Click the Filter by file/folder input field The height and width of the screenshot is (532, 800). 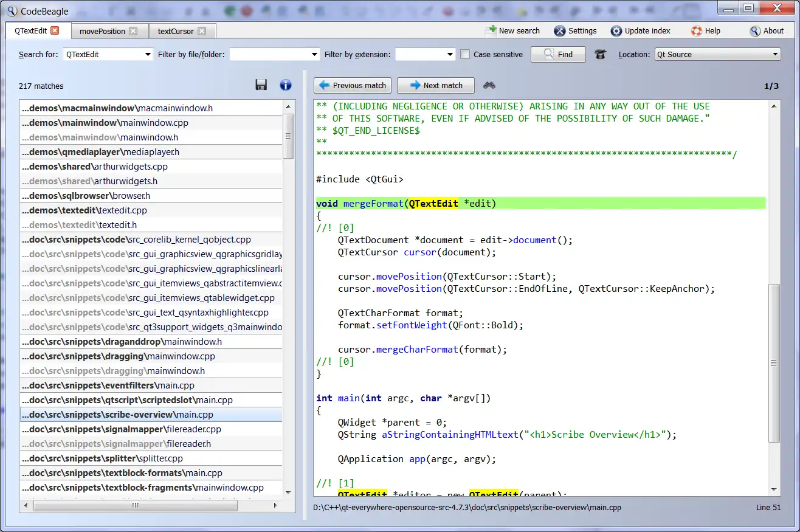[x=269, y=54]
